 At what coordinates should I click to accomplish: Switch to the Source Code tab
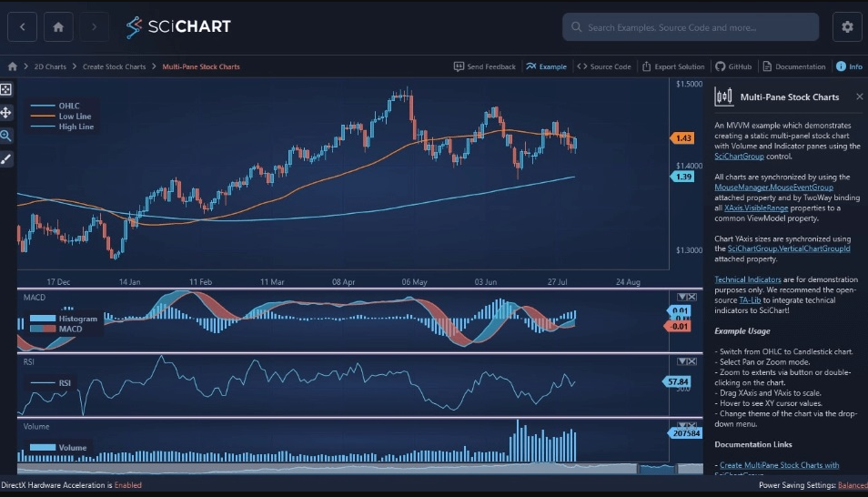tap(604, 66)
